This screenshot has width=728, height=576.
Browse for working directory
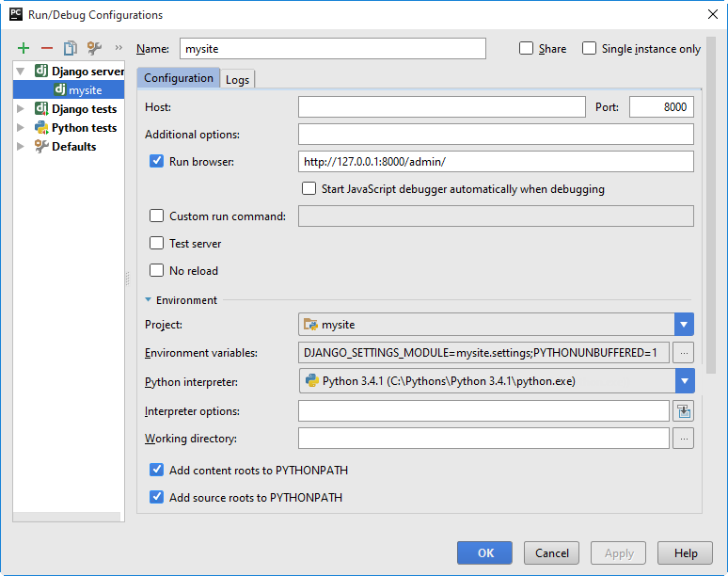[x=684, y=439]
